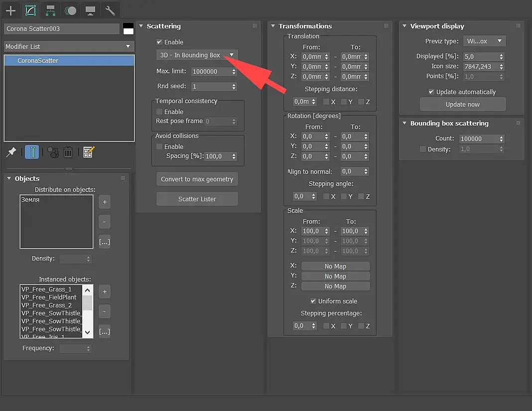Add object to Distribute on objects list
The image size is (532, 411).
click(105, 202)
